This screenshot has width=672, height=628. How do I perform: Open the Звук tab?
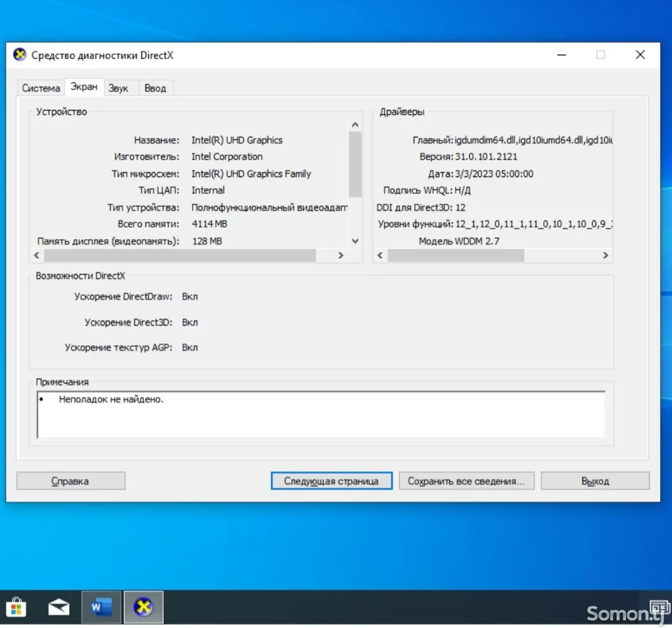tap(118, 88)
